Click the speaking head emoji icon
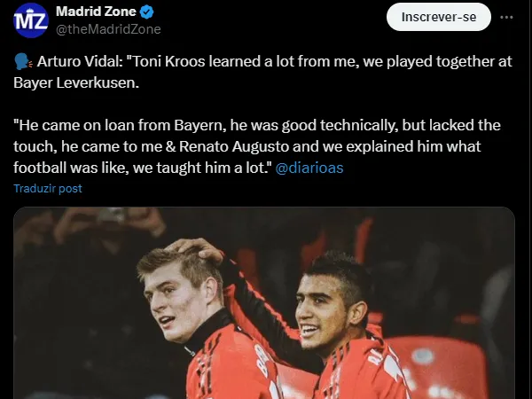 pyautogui.click(x=22, y=64)
